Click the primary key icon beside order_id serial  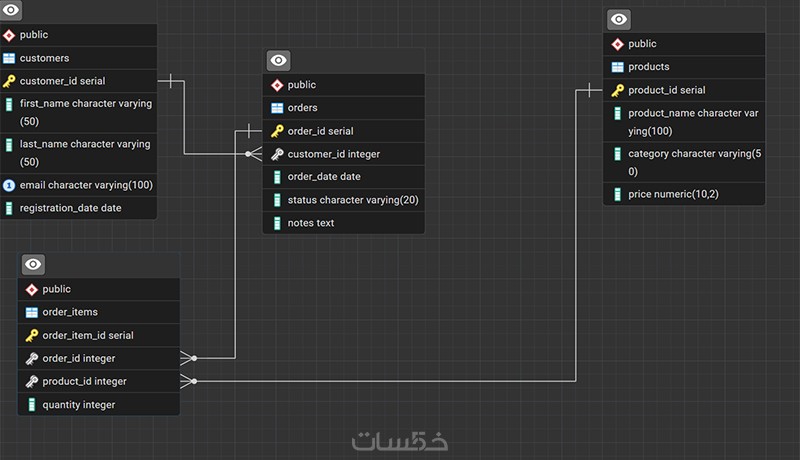[x=277, y=131]
